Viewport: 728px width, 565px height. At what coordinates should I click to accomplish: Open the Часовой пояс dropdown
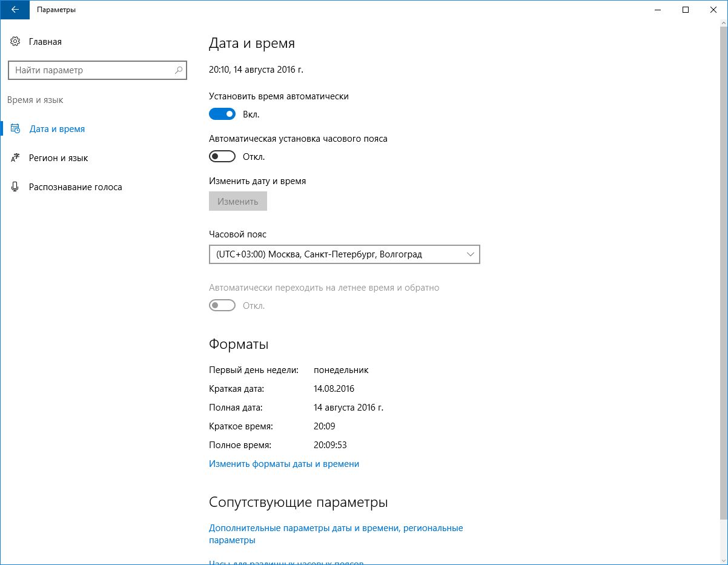[x=344, y=255]
